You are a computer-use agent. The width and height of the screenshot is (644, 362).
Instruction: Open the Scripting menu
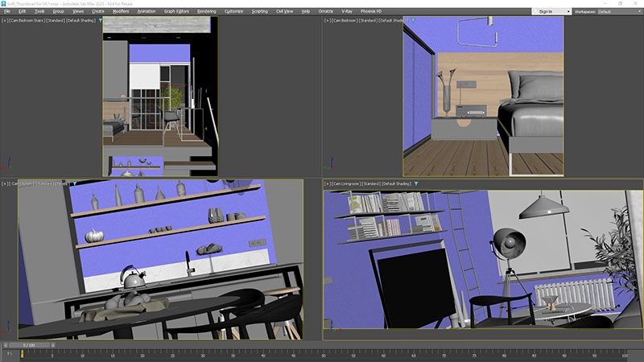click(x=259, y=11)
